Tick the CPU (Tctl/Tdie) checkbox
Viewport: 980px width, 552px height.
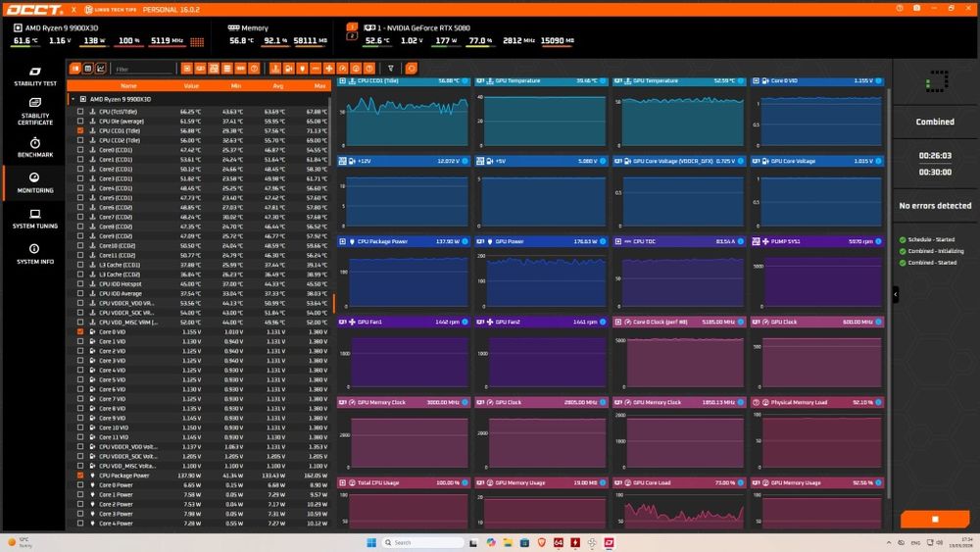[80, 111]
